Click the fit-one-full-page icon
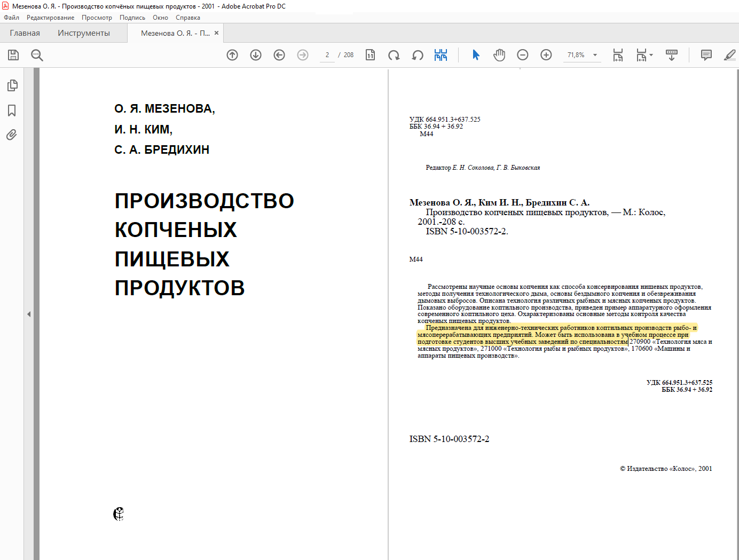 (641, 55)
